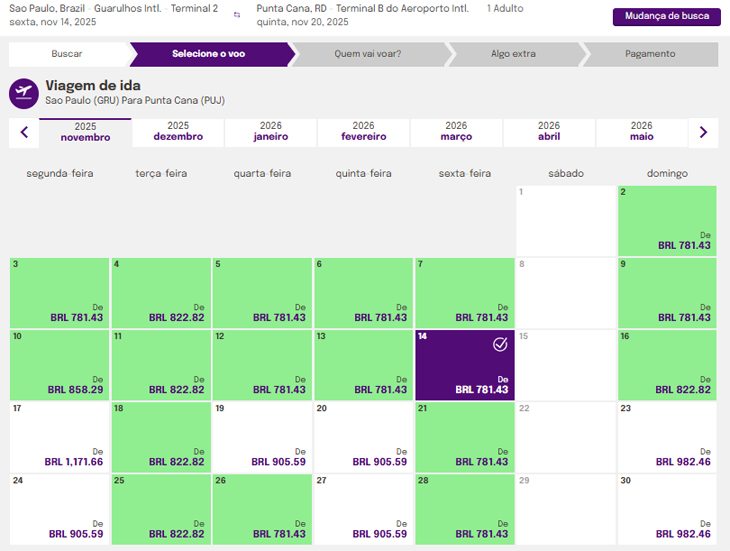Click the segunda-feira column header

tap(60, 173)
